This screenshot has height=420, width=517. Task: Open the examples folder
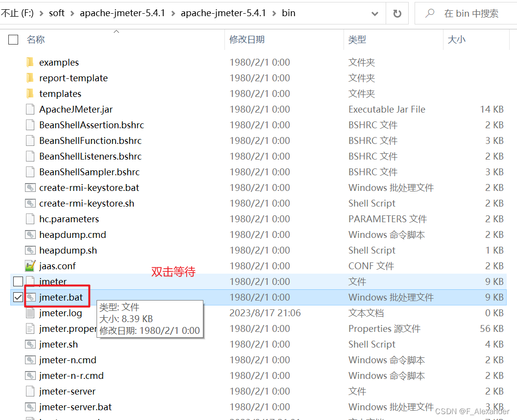tap(59, 62)
